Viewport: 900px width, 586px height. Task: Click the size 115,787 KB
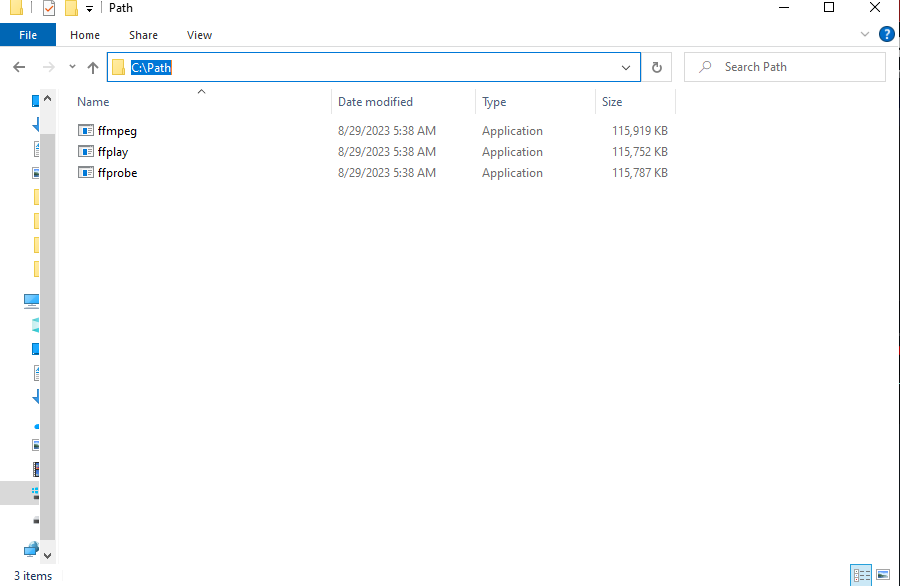point(639,173)
